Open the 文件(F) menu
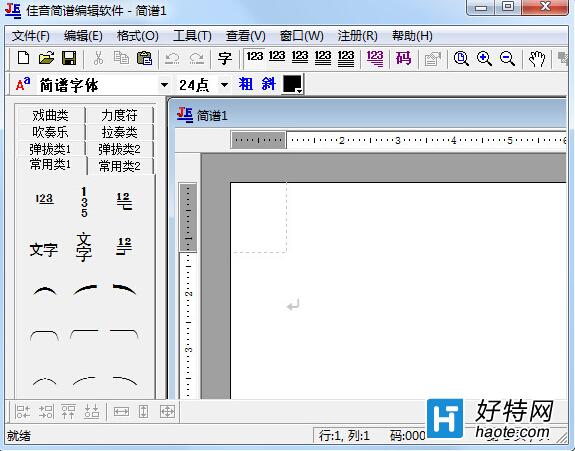Screen dimensions: 575x451 [30, 36]
